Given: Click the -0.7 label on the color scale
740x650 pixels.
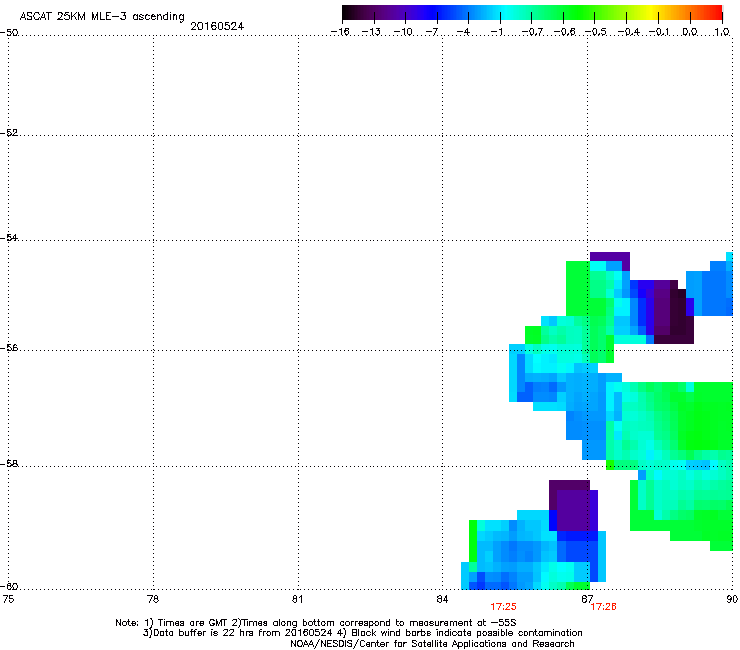Looking at the screenshot, I should pyautogui.click(x=532, y=32).
